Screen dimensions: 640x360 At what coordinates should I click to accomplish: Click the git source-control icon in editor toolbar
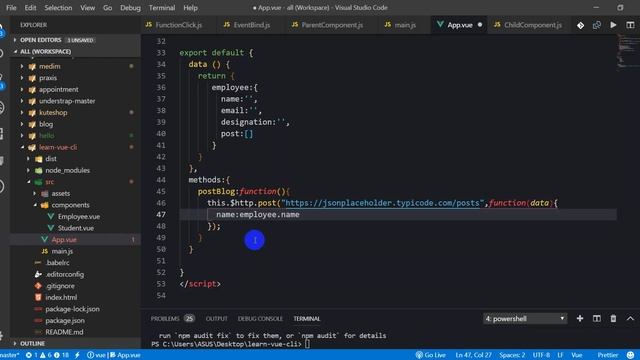[x=580, y=25]
